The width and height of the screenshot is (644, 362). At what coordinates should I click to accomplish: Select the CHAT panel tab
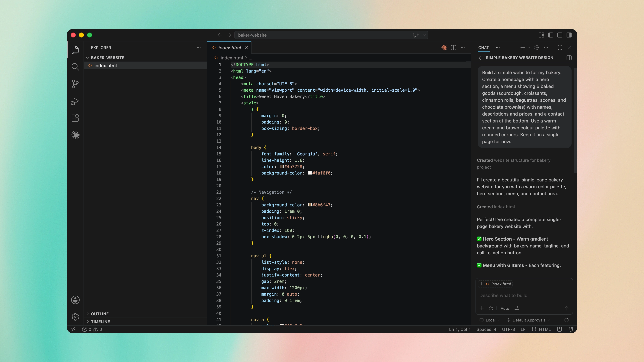(x=484, y=48)
